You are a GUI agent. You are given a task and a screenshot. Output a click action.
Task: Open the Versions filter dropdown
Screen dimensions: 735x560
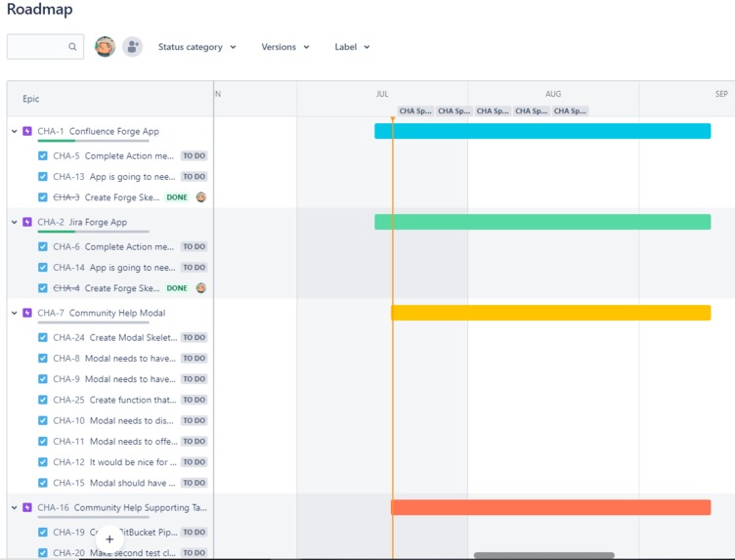point(285,47)
